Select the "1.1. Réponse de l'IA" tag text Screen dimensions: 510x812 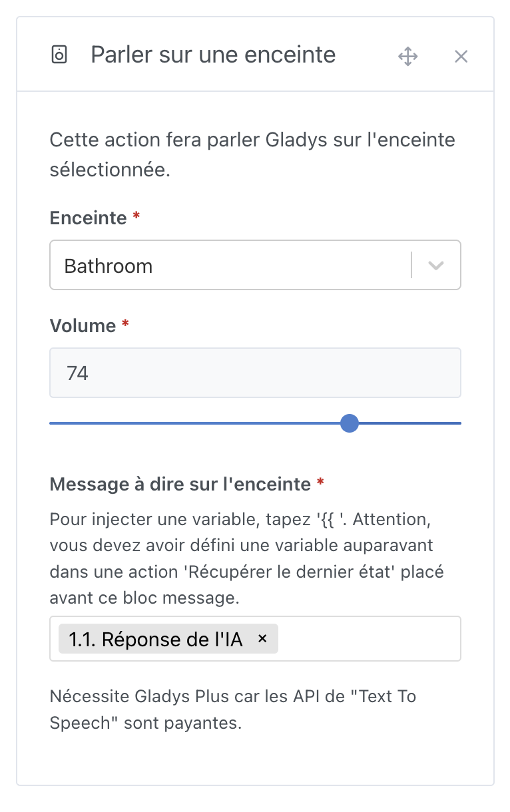155,639
